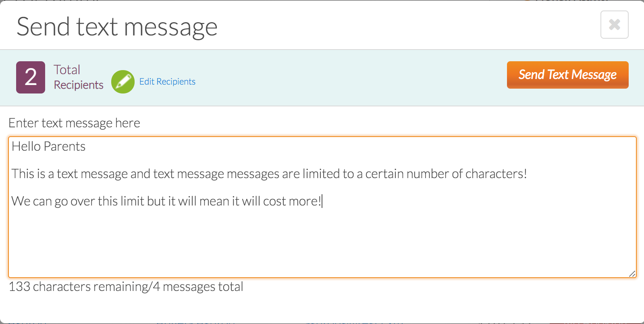Click the 'Enter text message here' label
This screenshot has height=324, width=644.
(74, 123)
